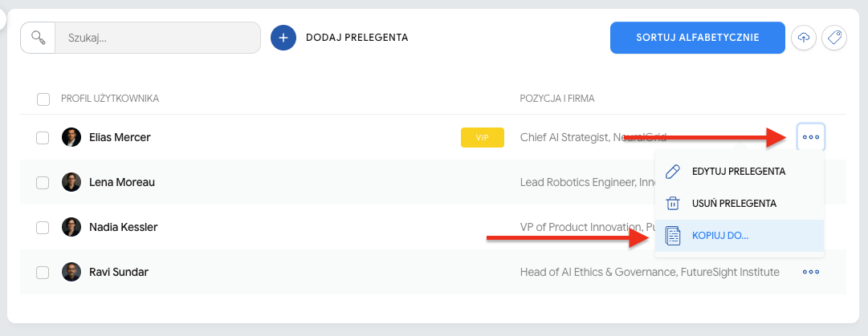
Task: Click Elias Mercer's avatar photo
Action: (71, 137)
